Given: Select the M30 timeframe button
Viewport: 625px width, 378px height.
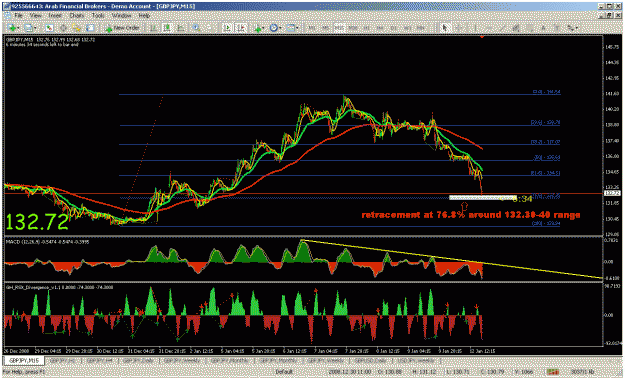Looking at the screenshot, I should 353,28.
